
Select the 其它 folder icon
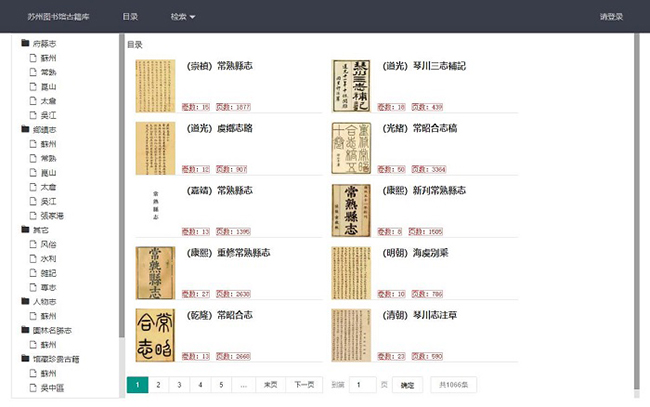[x=25, y=229]
